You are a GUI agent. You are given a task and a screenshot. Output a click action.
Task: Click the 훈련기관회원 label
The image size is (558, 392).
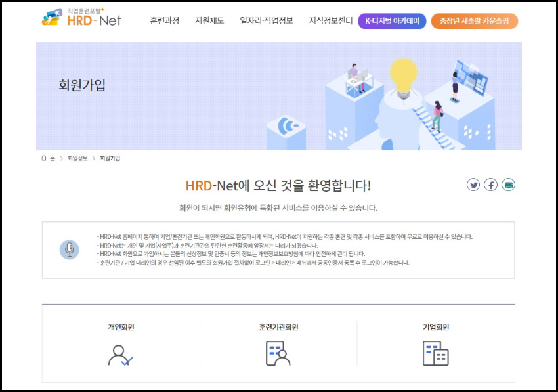(x=278, y=327)
